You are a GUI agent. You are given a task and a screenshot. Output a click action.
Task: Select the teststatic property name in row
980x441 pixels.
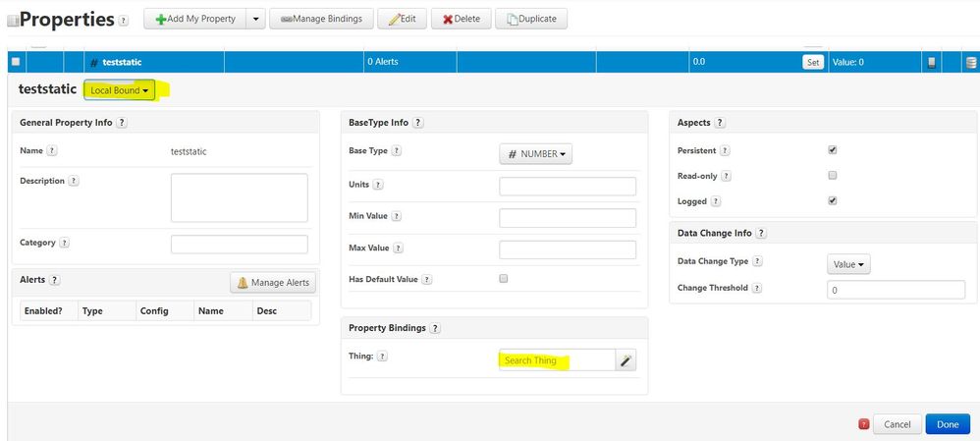point(122,62)
